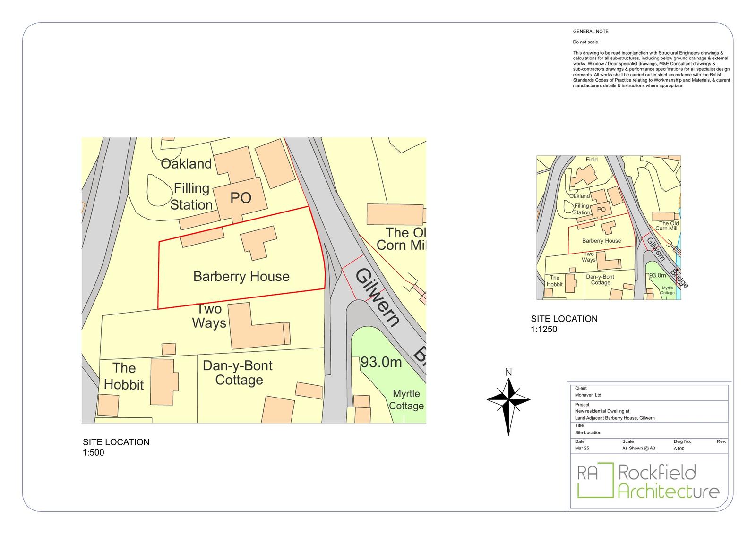Viewport: 756px width, 534px height.
Task: Click the north arrow compass rose
Action: [x=508, y=401]
